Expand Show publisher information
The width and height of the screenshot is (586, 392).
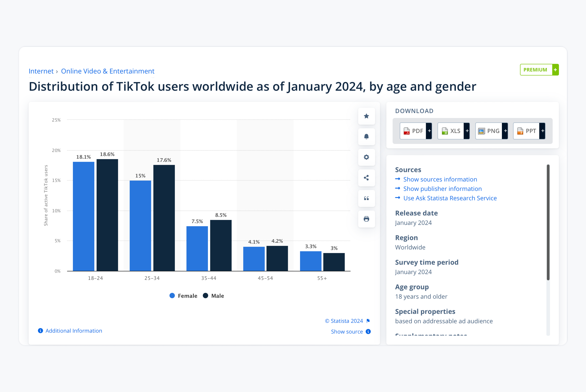(x=442, y=189)
